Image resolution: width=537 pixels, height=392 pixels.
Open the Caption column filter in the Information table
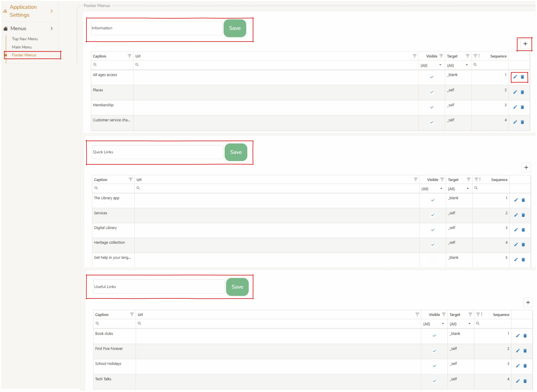(x=129, y=56)
